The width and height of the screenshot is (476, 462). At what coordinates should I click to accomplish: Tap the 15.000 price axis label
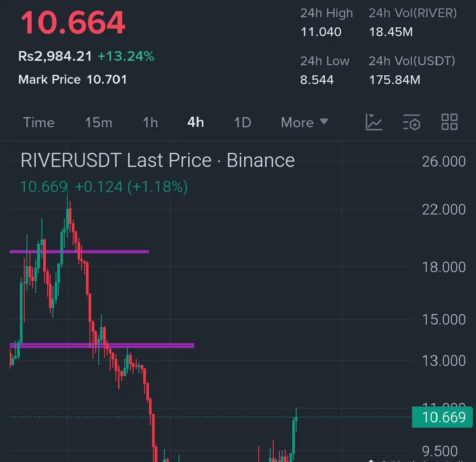443,319
